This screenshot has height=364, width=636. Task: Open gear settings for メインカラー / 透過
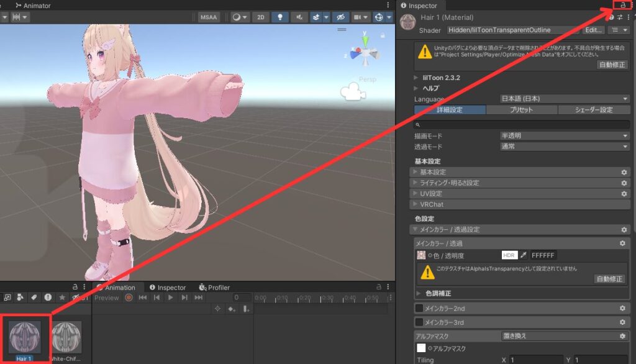point(623,243)
